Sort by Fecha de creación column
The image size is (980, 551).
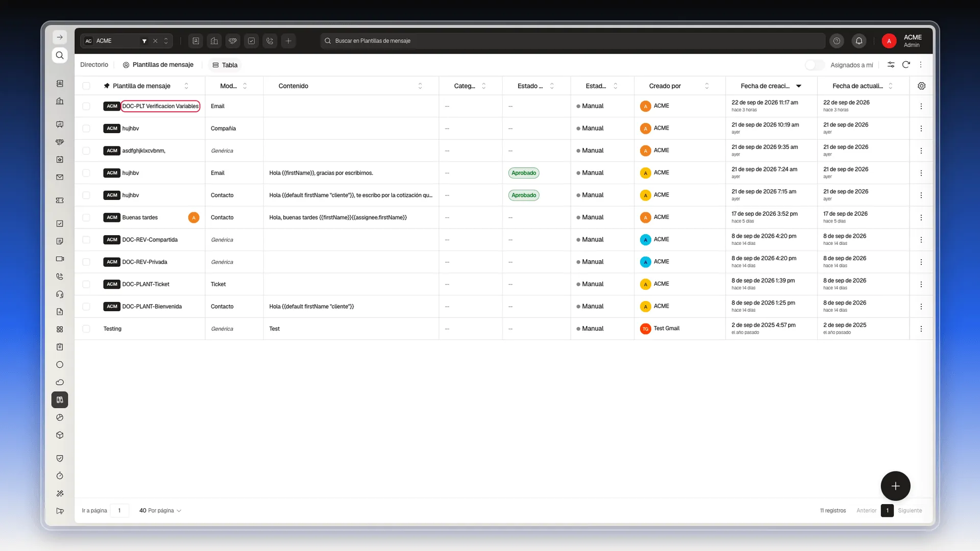click(x=771, y=86)
